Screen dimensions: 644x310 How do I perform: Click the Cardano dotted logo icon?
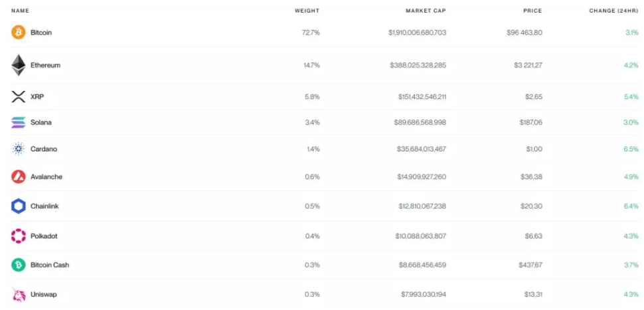click(x=18, y=149)
